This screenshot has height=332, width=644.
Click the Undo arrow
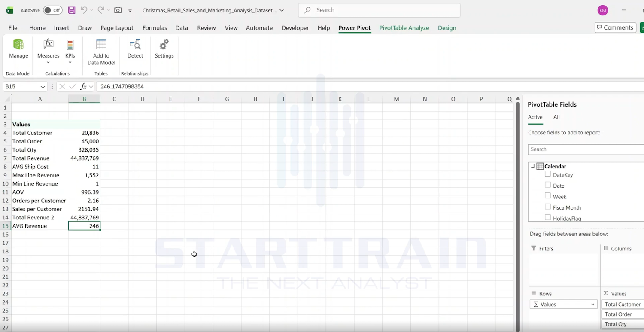click(84, 10)
